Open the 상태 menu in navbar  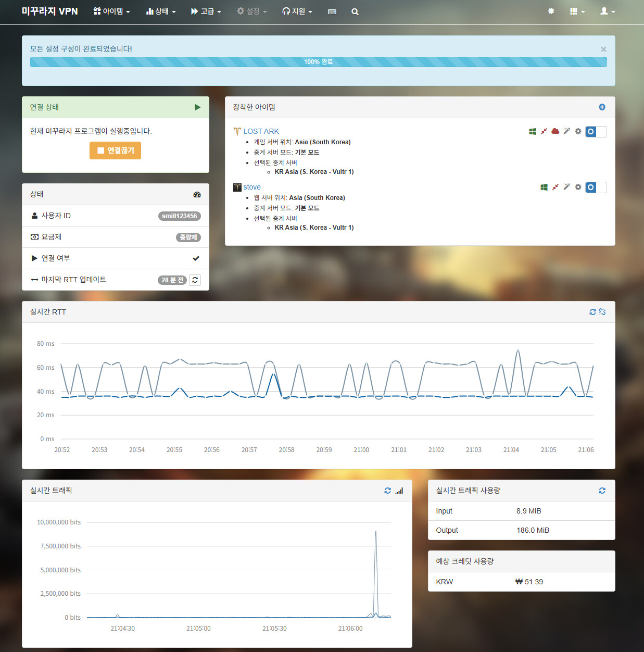pyautogui.click(x=161, y=11)
